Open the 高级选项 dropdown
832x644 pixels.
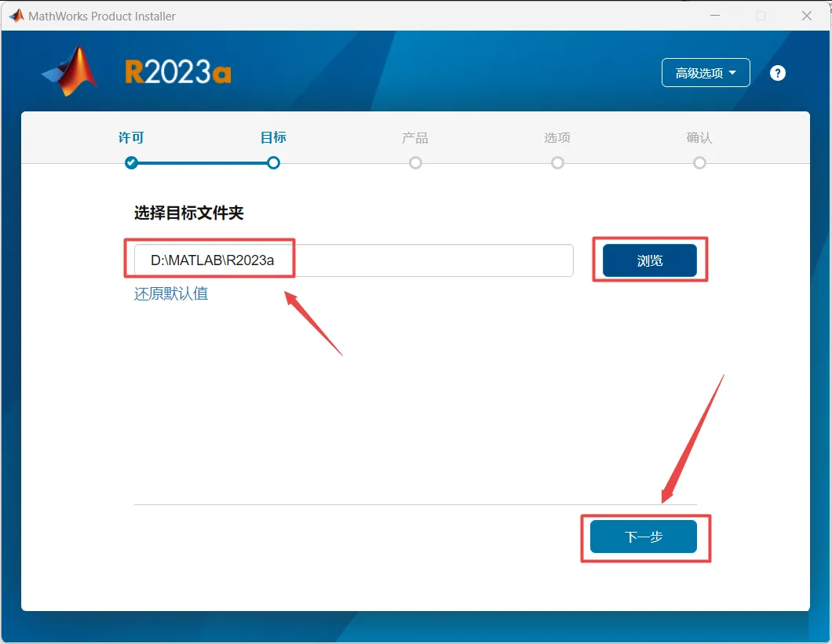(705, 73)
